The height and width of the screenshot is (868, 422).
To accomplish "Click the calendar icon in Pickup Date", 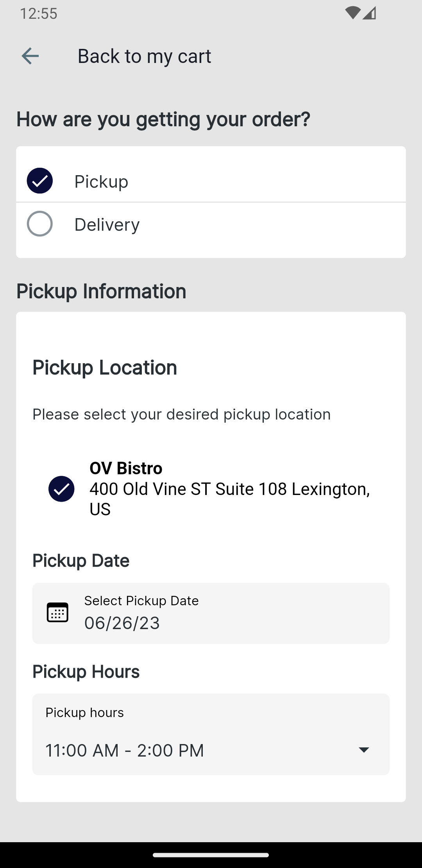I will click(57, 612).
